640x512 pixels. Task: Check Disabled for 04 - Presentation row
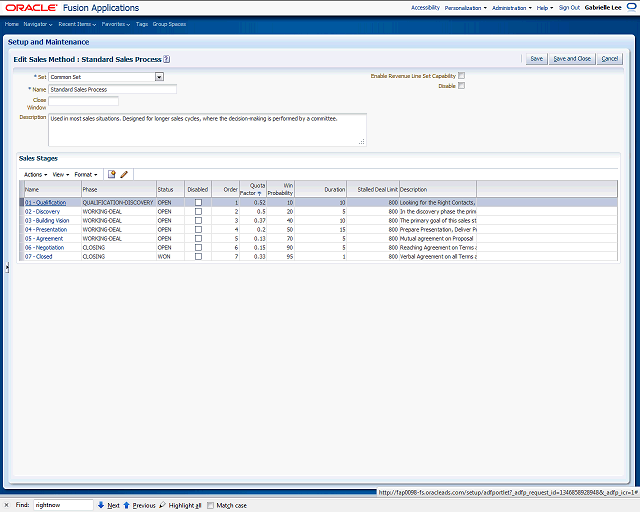198,229
